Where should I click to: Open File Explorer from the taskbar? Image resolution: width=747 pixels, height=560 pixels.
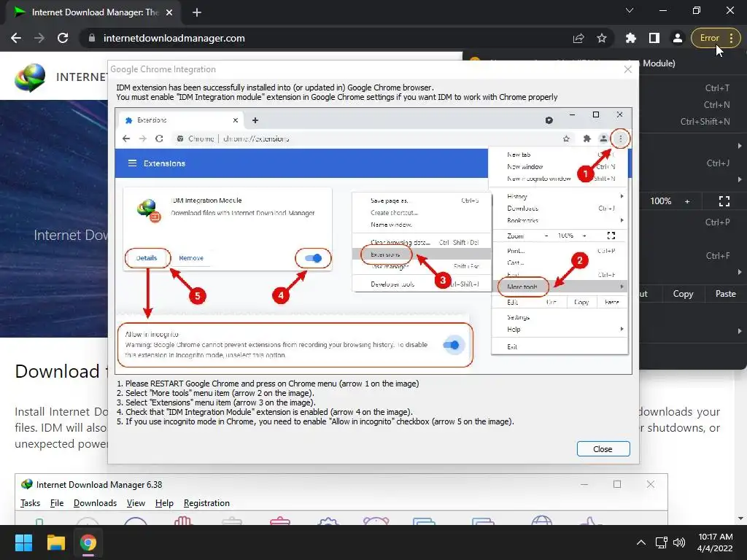click(55, 542)
